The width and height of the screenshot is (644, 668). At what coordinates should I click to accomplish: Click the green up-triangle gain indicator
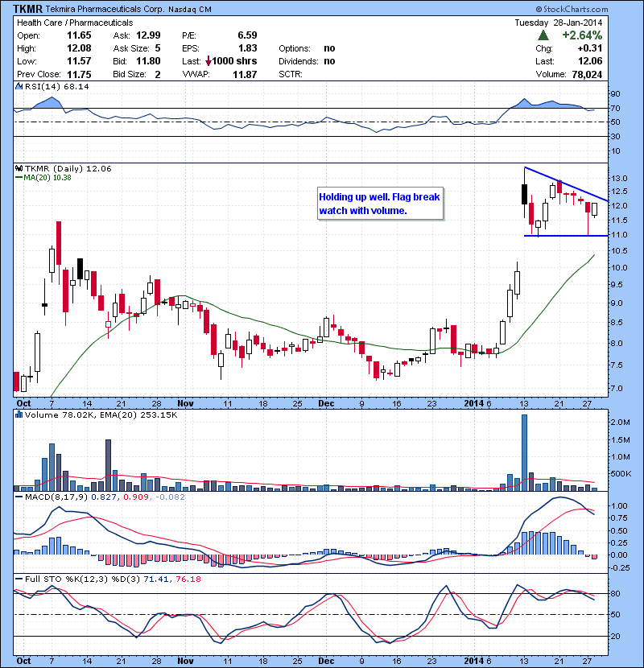[543, 35]
